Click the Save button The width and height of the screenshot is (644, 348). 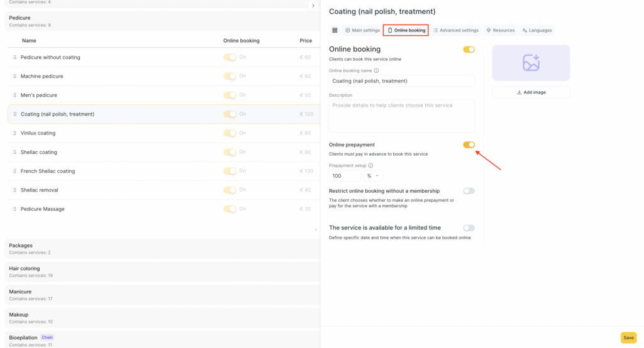(628, 338)
